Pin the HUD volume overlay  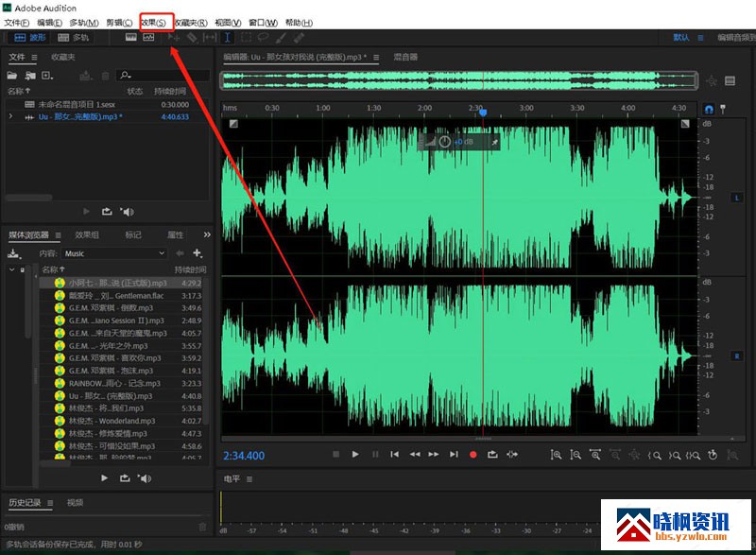tap(493, 142)
